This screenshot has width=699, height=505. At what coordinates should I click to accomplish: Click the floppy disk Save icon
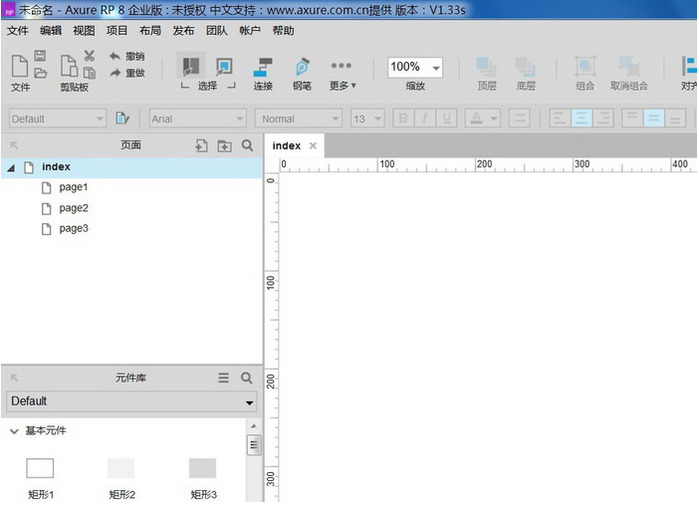pyautogui.click(x=40, y=56)
